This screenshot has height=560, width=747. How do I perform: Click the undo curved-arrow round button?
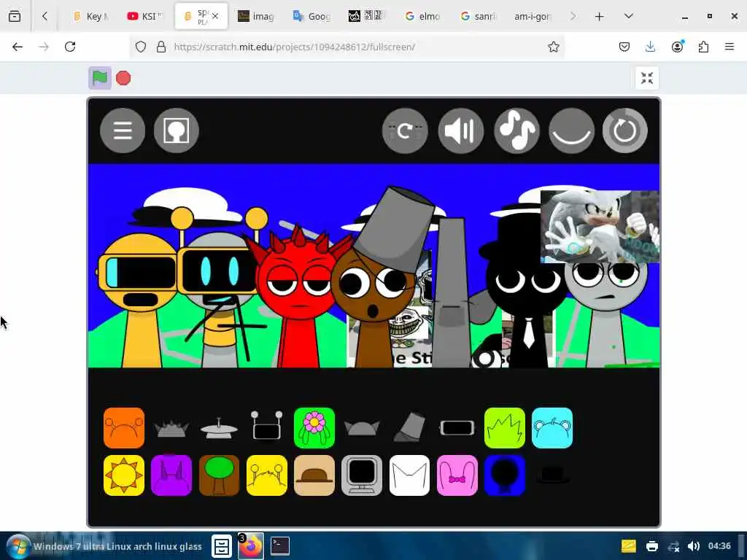[x=405, y=131]
